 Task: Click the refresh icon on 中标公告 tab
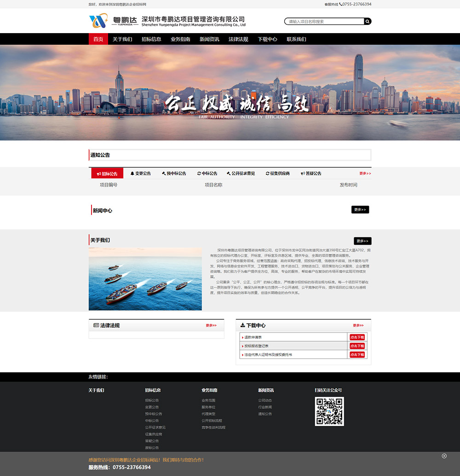pos(199,173)
